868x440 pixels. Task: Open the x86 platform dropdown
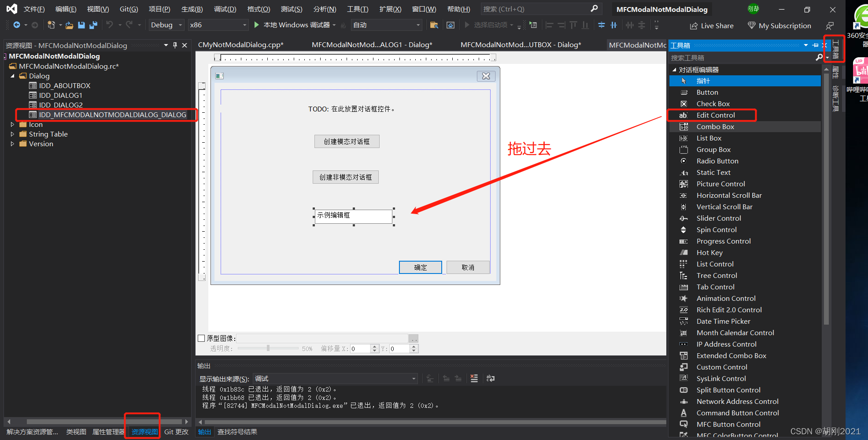pyautogui.click(x=218, y=25)
